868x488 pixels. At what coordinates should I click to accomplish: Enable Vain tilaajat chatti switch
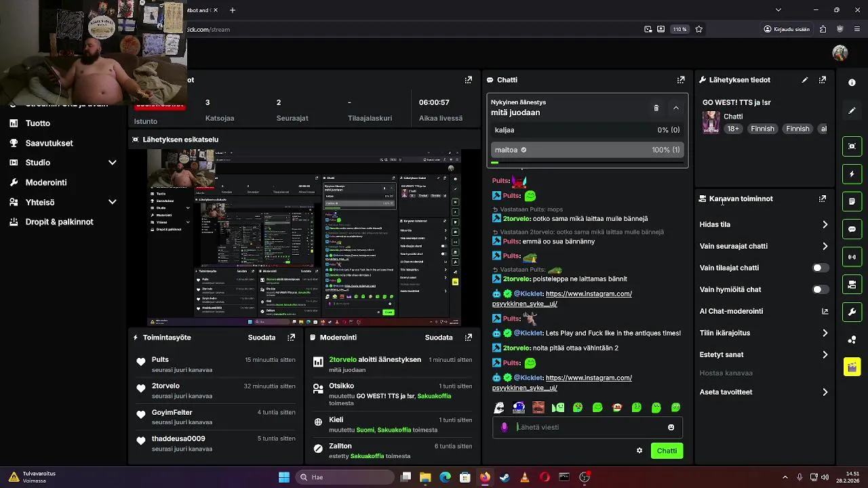tap(821, 268)
